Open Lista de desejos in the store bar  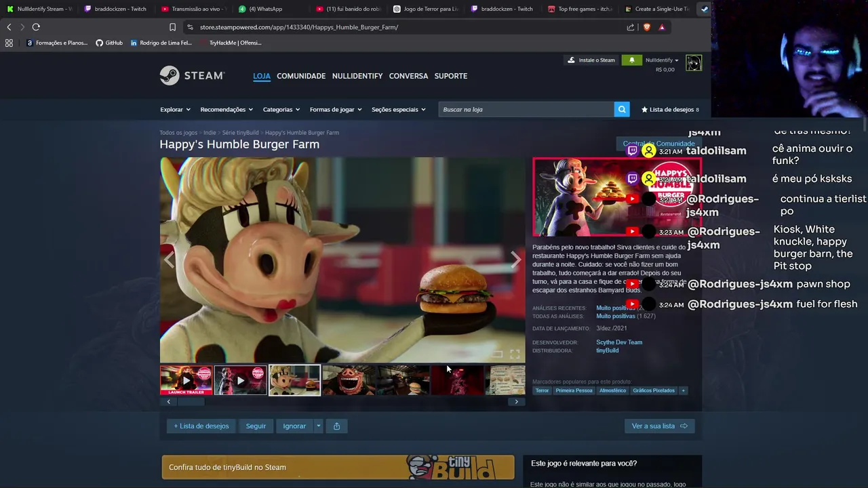coord(670,109)
